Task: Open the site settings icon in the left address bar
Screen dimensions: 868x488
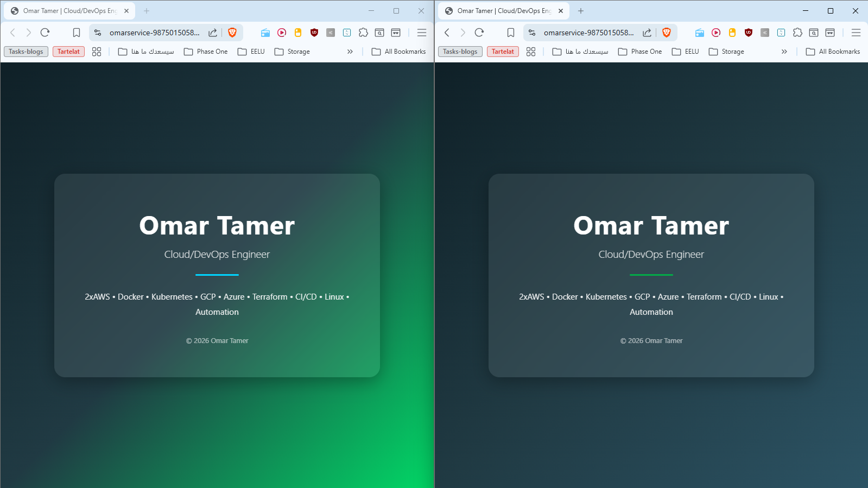Action: click(98, 33)
